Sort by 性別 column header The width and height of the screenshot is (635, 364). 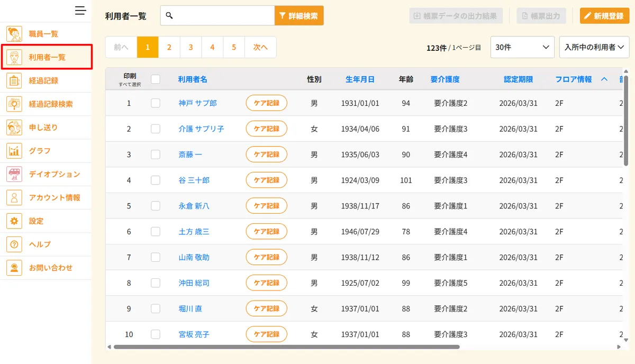[314, 79]
